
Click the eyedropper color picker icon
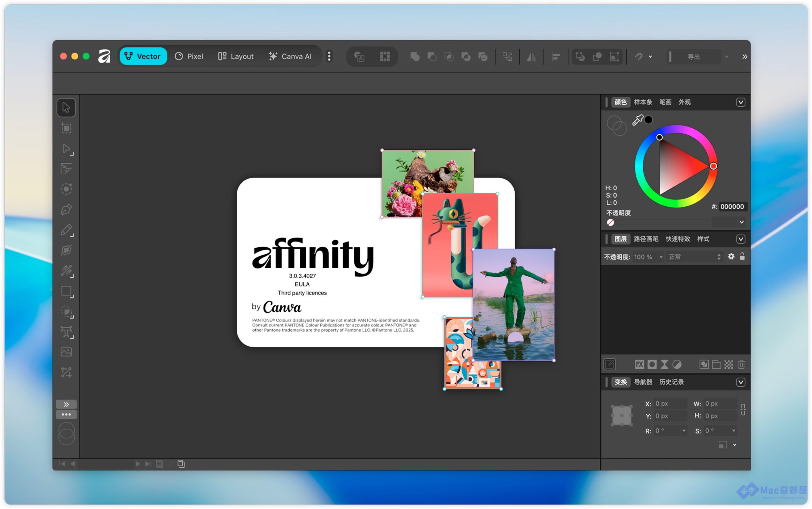pos(637,120)
